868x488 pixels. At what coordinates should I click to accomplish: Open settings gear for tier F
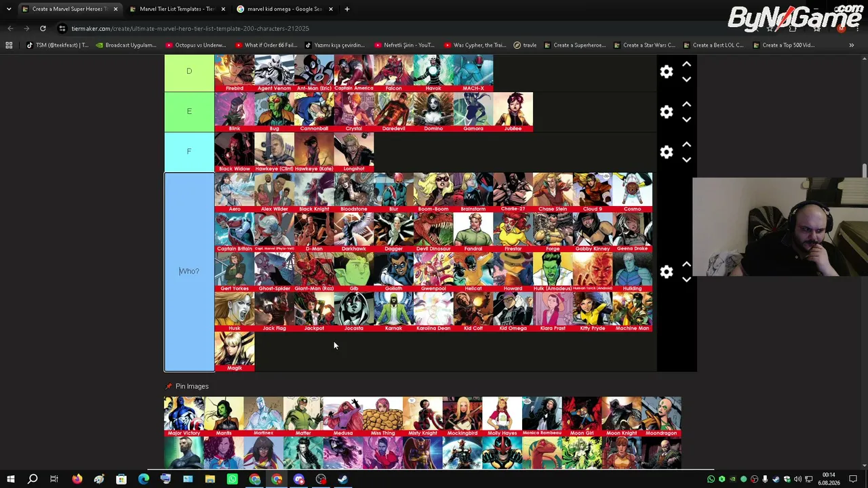[x=667, y=152]
